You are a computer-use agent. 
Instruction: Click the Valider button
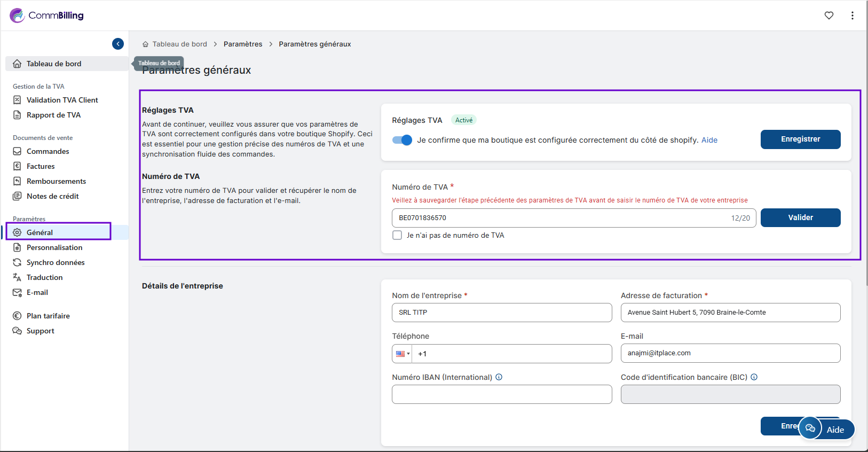[x=800, y=217]
